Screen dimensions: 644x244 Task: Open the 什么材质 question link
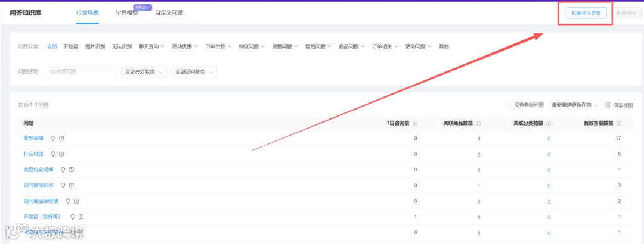click(33, 154)
